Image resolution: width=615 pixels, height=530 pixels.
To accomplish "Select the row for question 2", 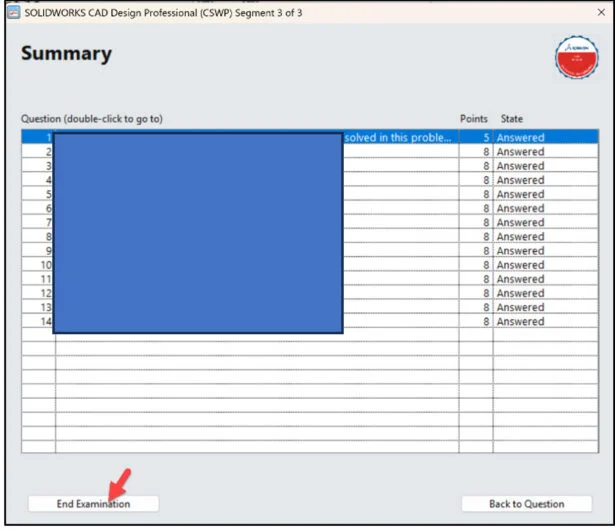I will (x=400, y=152).
